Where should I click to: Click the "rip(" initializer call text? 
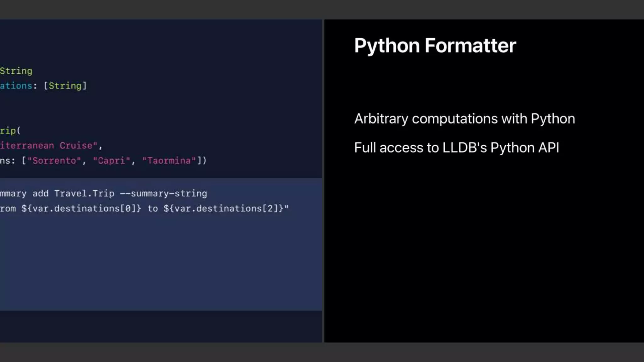pyautogui.click(x=10, y=131)
